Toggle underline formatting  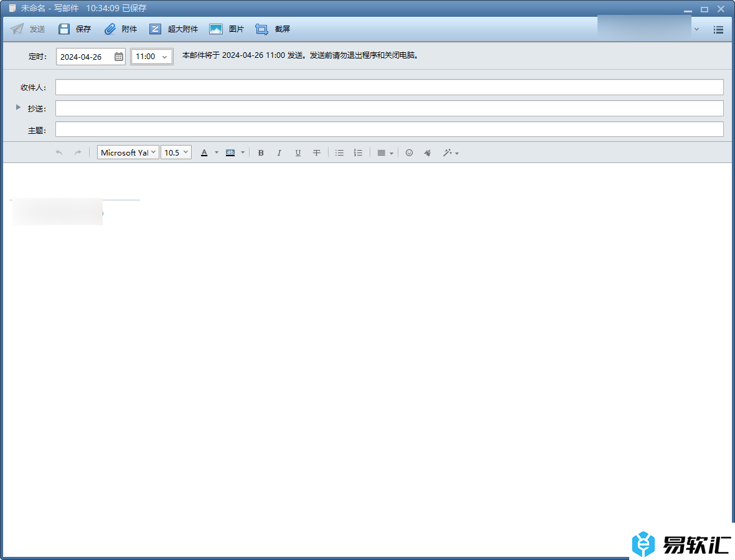297,153
